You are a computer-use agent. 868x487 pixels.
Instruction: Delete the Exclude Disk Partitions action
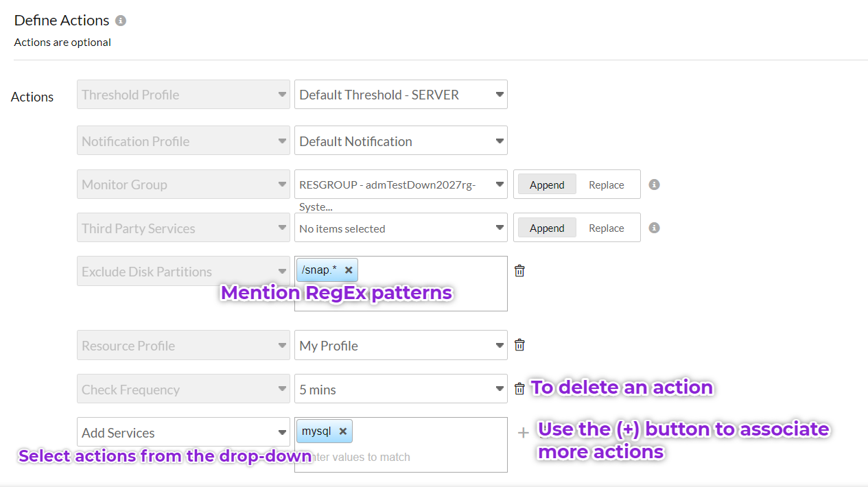pos(519,270)
